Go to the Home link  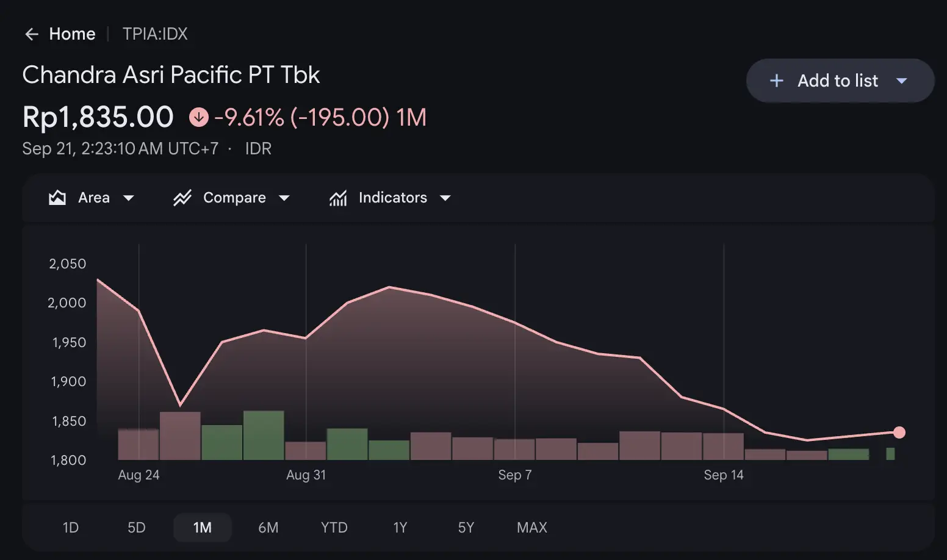pyautogui.click(x=72, y=34)
